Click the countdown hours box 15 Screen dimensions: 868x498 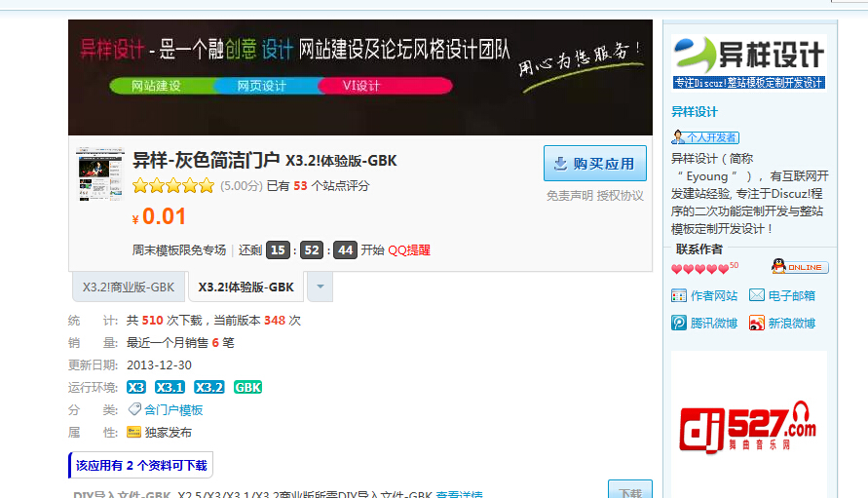coord(278,250)
